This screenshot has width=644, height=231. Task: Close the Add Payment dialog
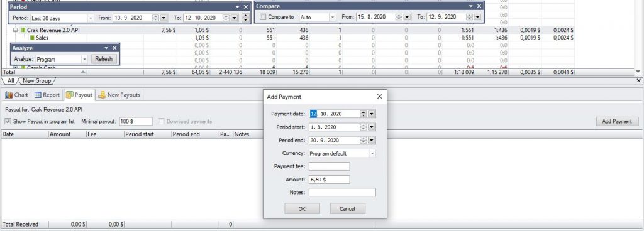(379, 97)
